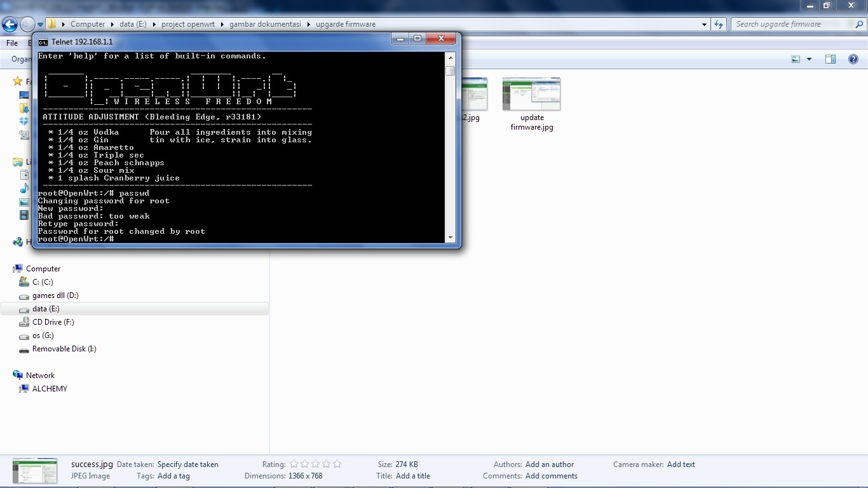Open drive 'C: (C:)' in tree
This screenshot has width=868, height=488.
pos(43,282)
